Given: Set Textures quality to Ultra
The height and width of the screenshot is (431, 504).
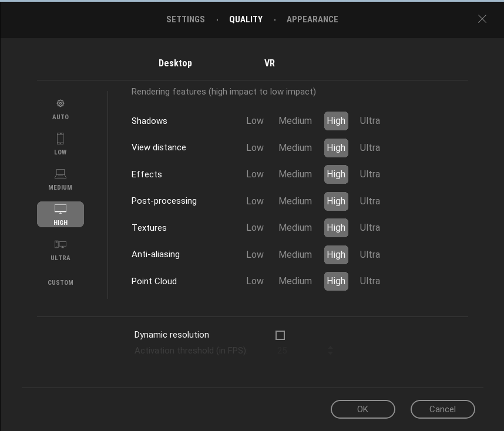Looking at the screenshot, I should pos(369,228).
